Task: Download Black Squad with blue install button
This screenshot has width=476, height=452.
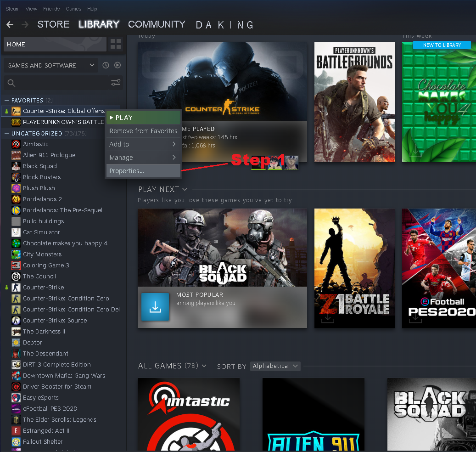Action: [155, 307]
